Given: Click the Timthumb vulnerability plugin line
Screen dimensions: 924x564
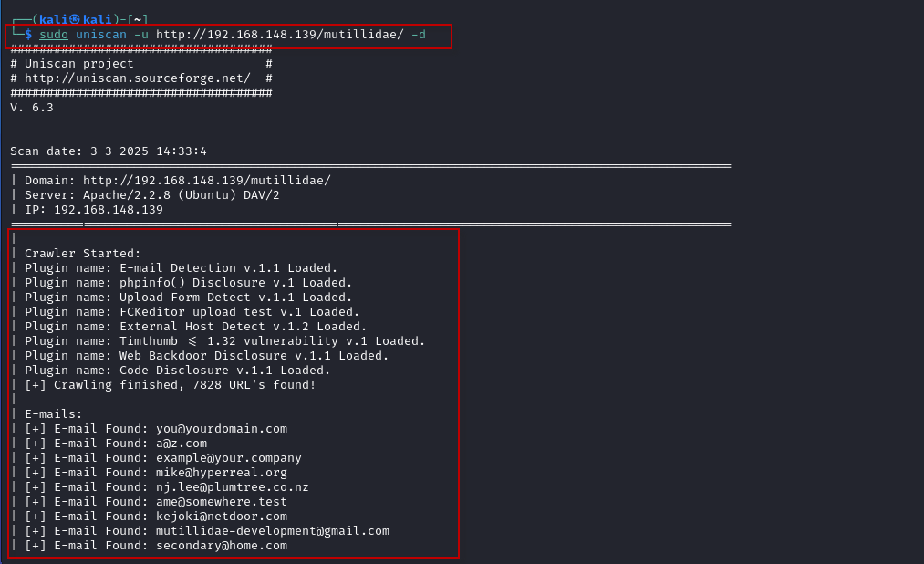Looking at the screenshot, I should point(224,341).
